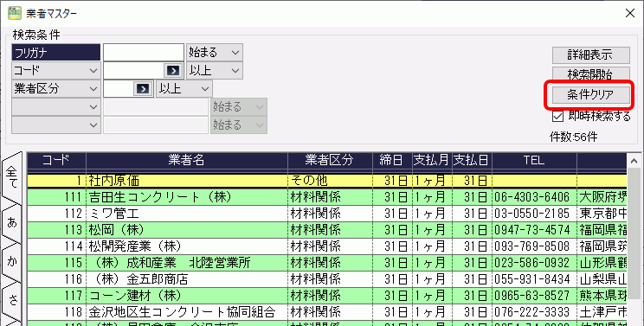
Task: Open code lookup arrow button
Action: pyautogui.click(x=173, y=71)
